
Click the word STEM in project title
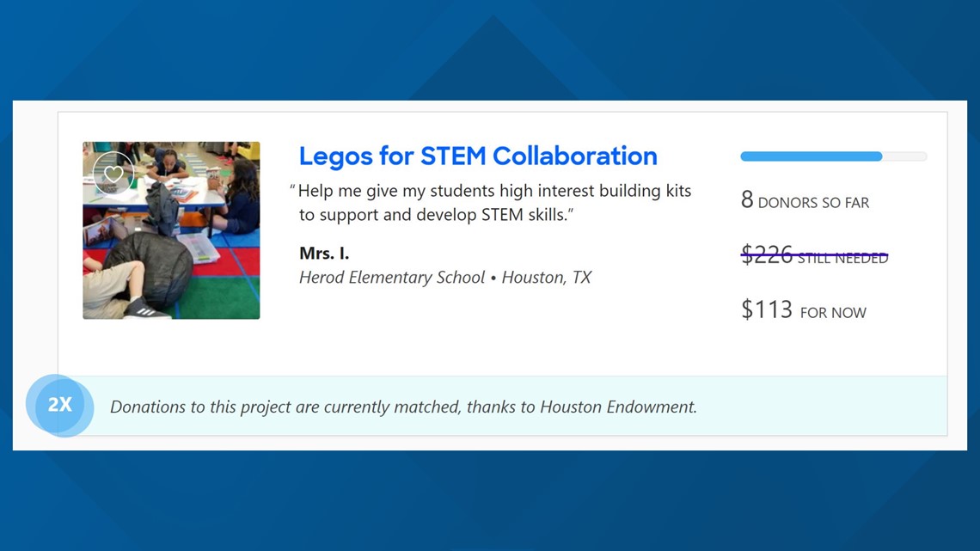[453, 156]
